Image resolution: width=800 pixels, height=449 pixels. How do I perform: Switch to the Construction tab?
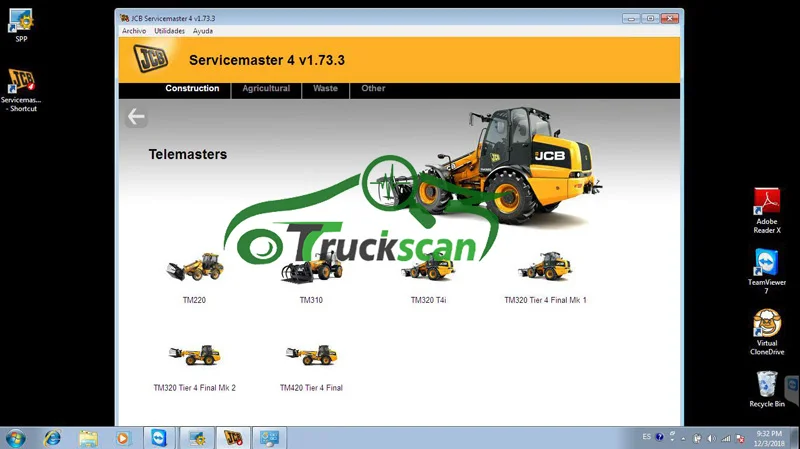[192, 88]
